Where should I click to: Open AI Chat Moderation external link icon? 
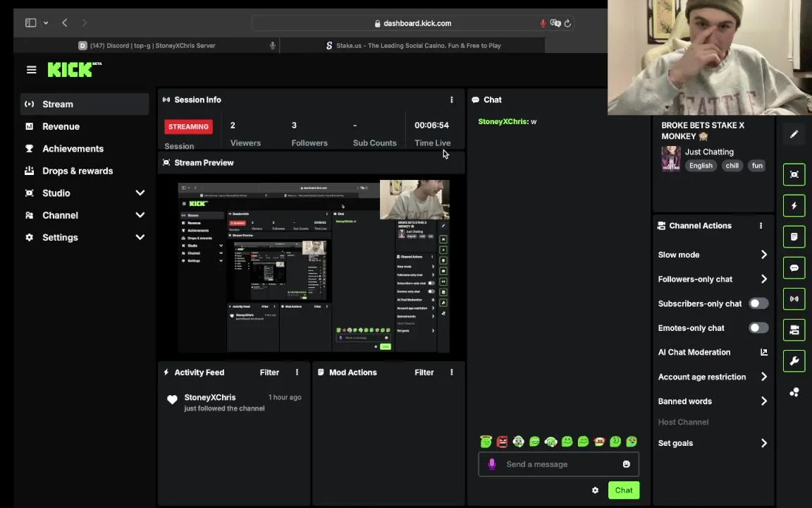764,352
